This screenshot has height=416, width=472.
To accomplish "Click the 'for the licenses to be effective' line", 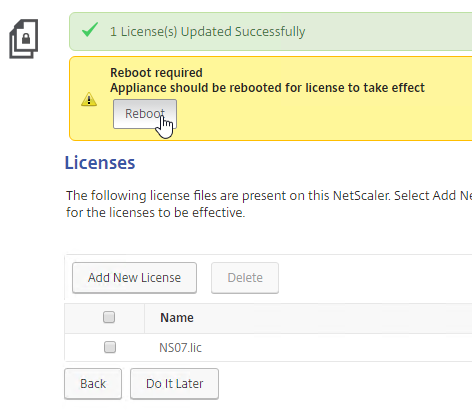I will pos(155,212).
